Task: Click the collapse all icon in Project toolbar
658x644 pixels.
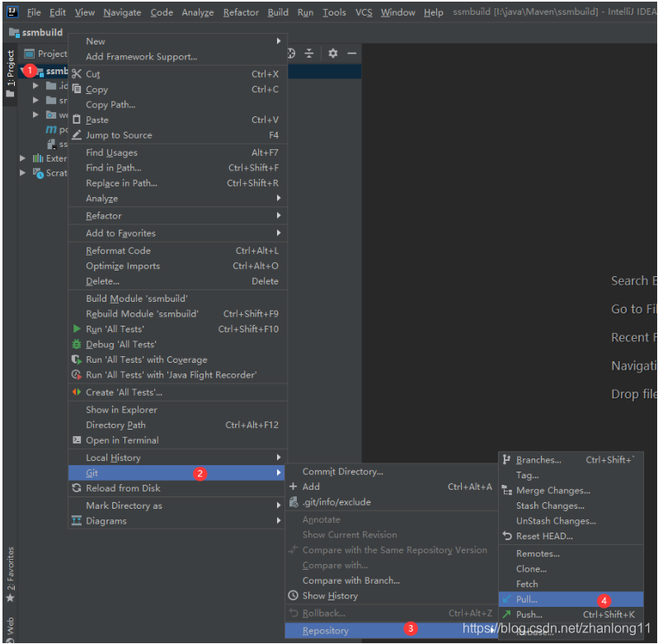Action: tap(309, 54)
